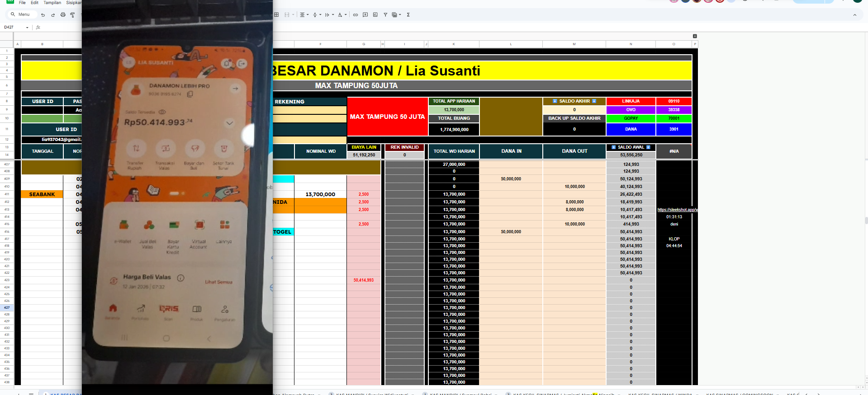The height and width of the screenshot is (395, 868).
Task: Open the horizontal align options
Action: click(x=304, y=15)
